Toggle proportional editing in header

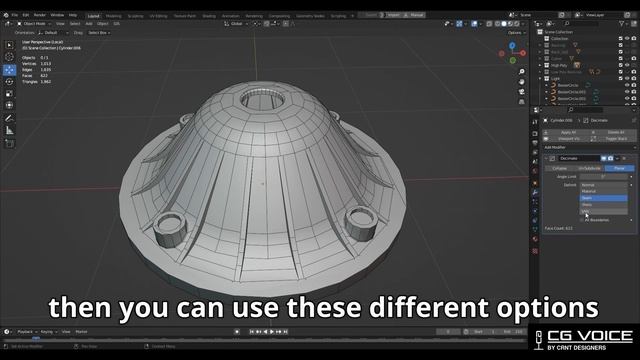click(286, 24)
